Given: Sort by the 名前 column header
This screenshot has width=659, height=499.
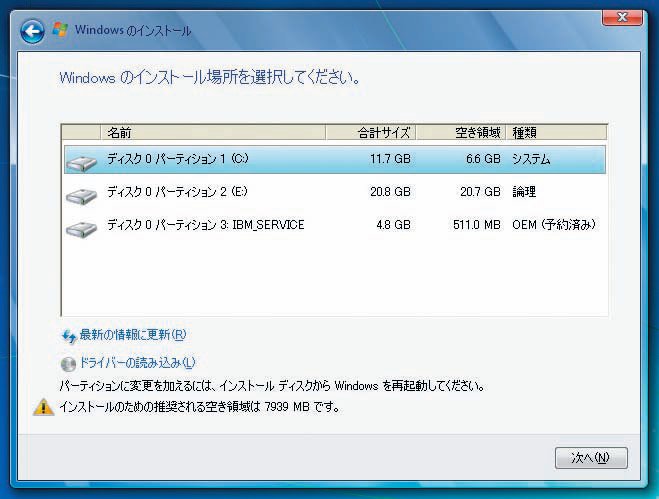Looking at the screenshot, I should tap(213, 132).
